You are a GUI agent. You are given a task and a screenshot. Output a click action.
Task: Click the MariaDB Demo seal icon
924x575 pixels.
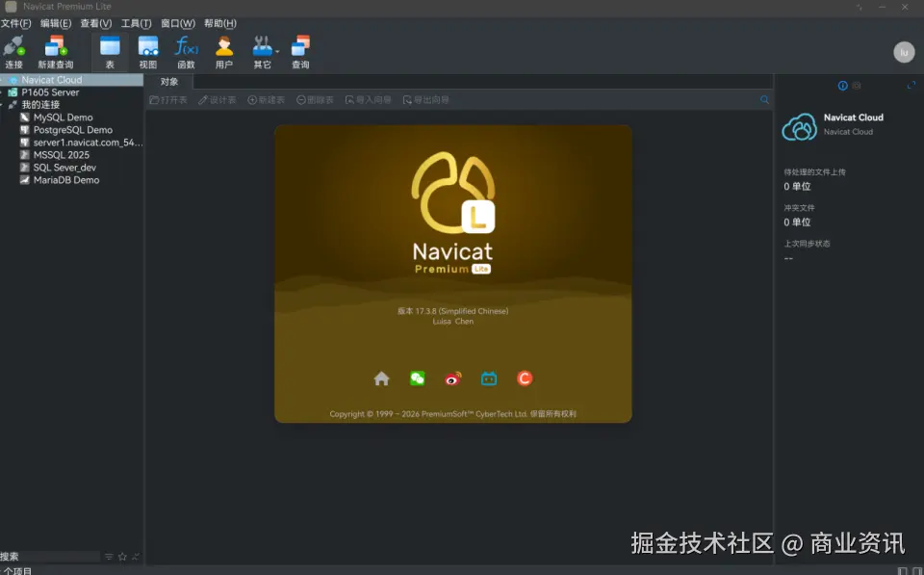24,180
